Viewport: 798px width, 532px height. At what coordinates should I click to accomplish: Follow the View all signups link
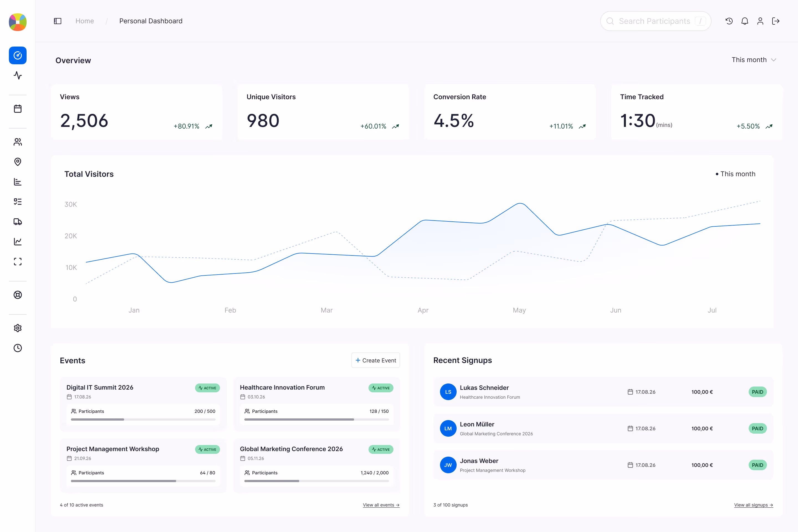click(x=754, y=505)
